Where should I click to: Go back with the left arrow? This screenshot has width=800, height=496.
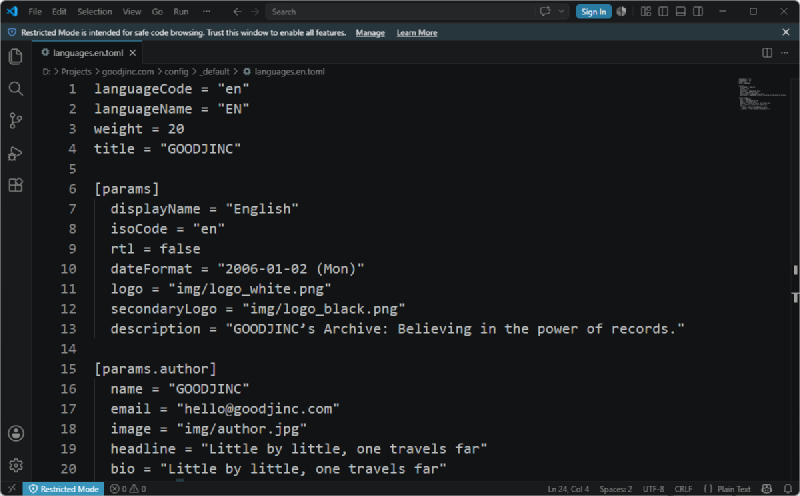[237, 12]
